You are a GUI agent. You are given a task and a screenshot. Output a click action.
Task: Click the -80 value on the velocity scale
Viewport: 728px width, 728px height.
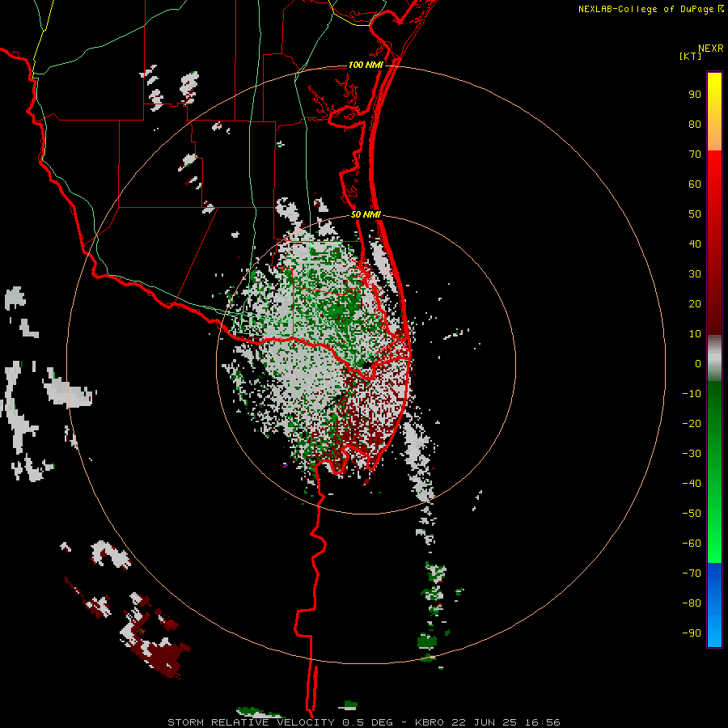(x=692, y=603)
